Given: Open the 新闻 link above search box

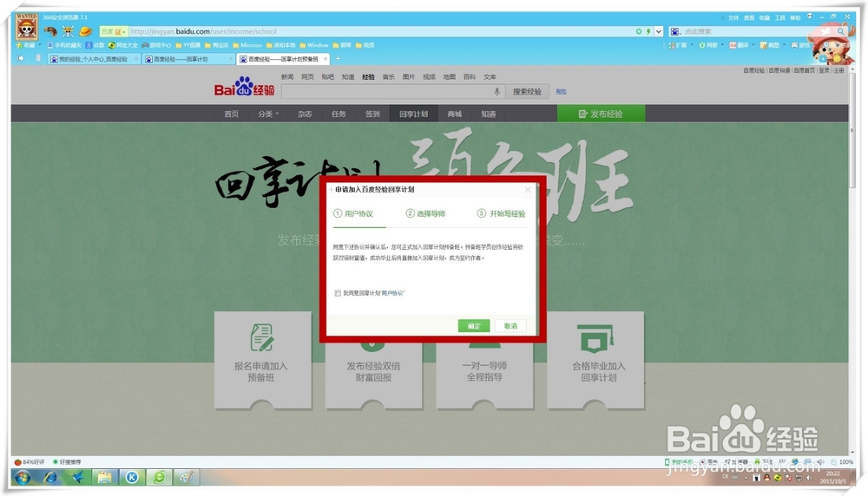Looking at the screenshot, I should tap(286, 77).
